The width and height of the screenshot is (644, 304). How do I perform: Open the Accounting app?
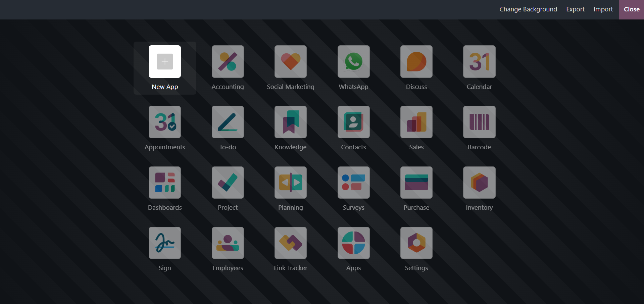(228, 62)
